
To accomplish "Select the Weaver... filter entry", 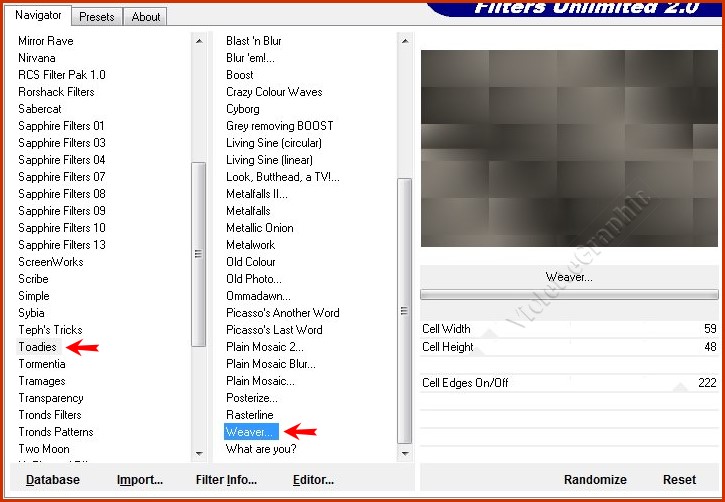I will (x=249, y=432).
